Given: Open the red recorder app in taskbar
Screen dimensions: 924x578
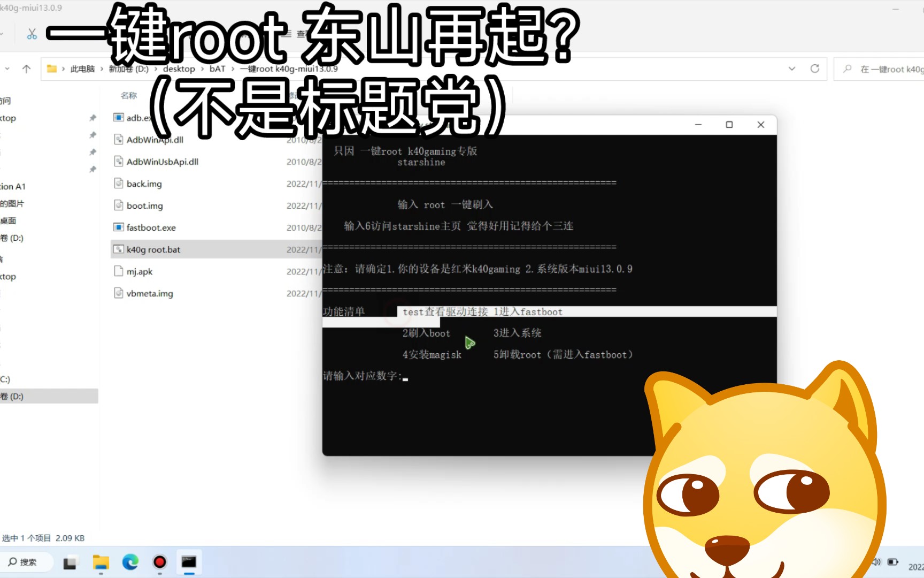Looking at the screenshot, I should (159, 562).
